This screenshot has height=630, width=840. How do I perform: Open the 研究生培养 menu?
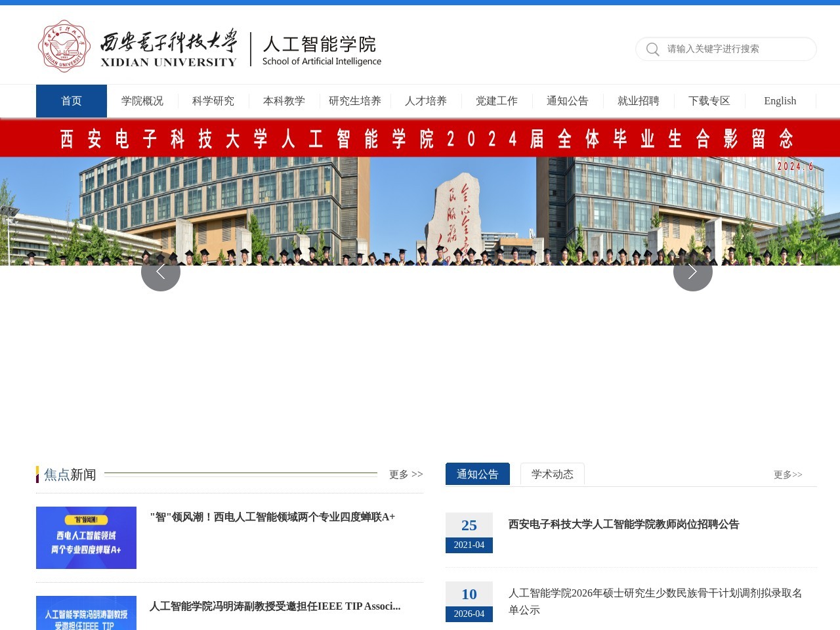(x=354, y=100)
